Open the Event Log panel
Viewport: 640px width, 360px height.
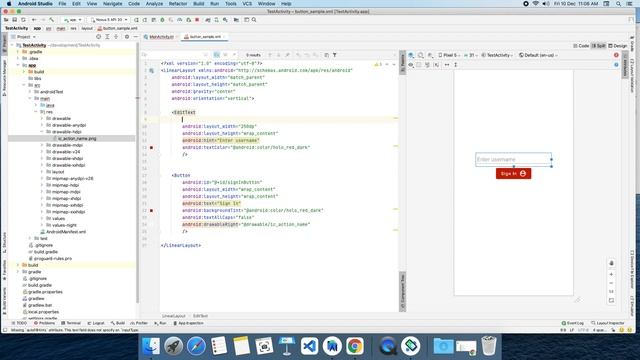[573, 323]
